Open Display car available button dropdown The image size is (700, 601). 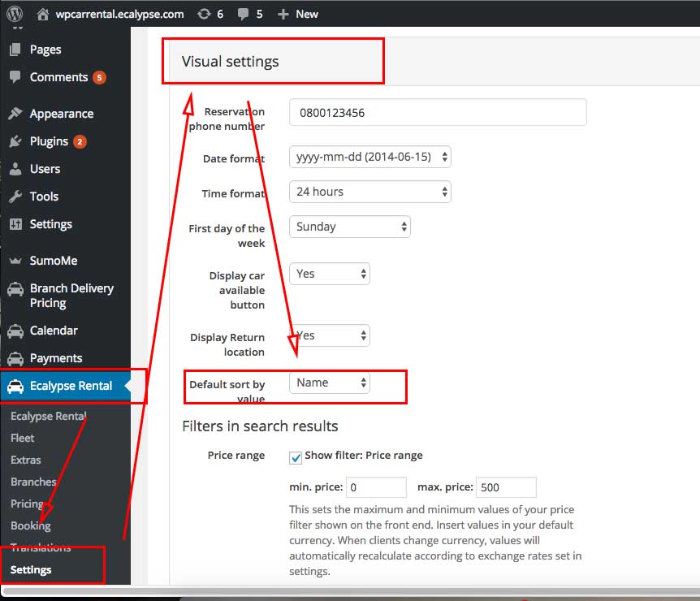point(330,274)
